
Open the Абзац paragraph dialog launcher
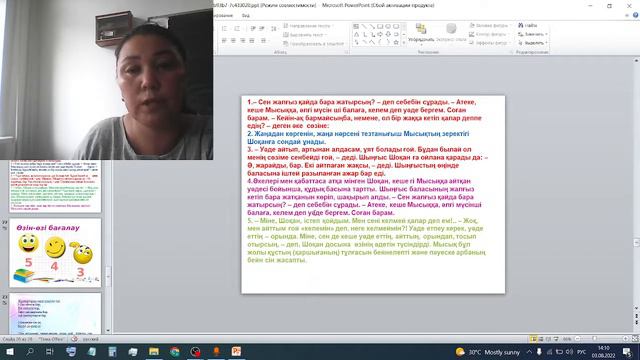[x=346, y=52]
